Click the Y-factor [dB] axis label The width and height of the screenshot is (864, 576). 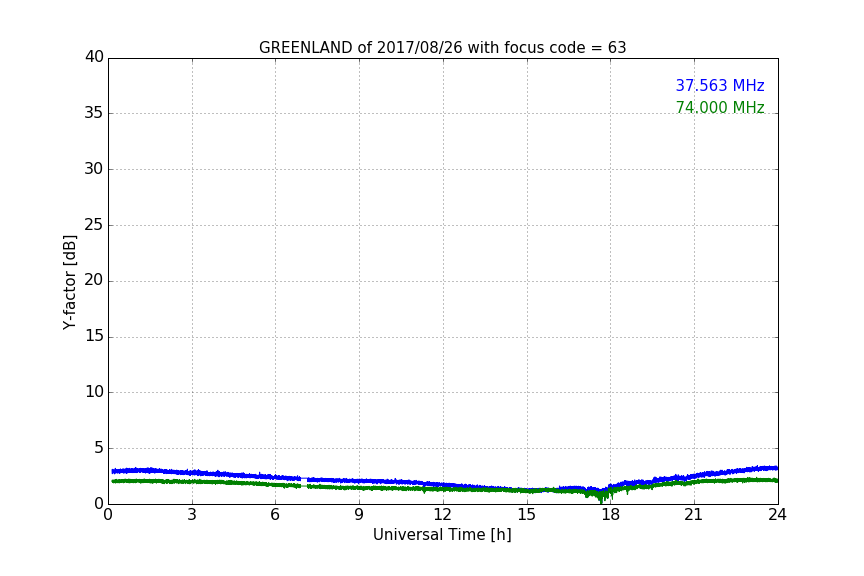(69, 282)
